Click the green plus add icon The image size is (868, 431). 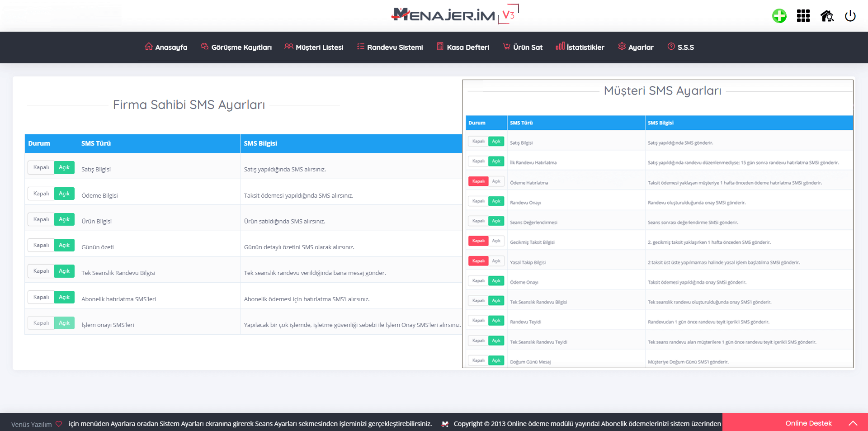pos(779,16)
